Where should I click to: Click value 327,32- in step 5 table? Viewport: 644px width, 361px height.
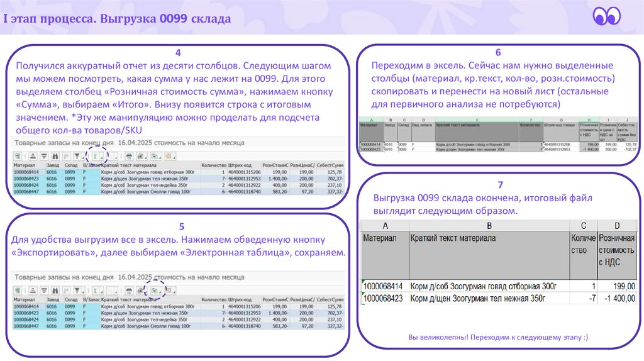[335, 326]
